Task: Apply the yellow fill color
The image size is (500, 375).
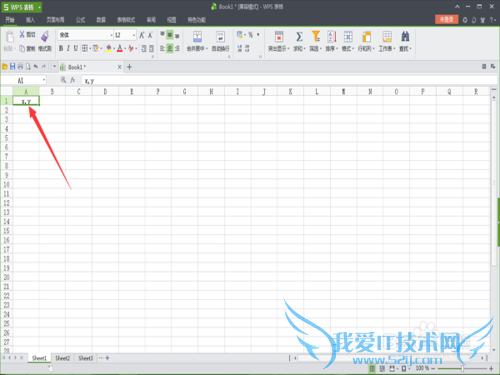Action: (x=109, y=49)
